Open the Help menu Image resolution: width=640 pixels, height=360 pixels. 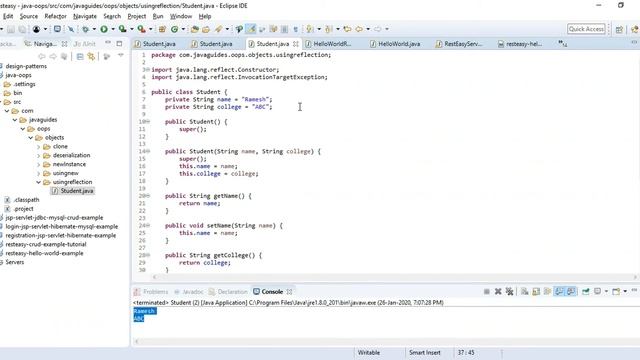click(x=205, y=16)
